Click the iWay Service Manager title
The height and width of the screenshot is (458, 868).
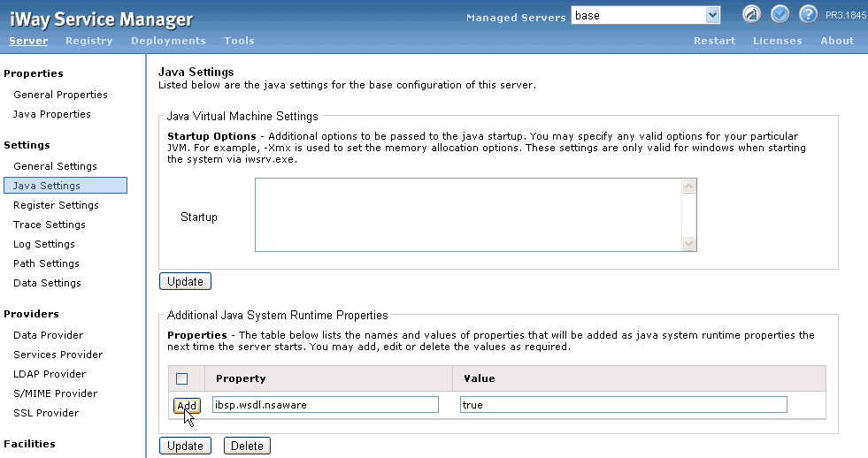pyautogui.click(x=101, y=19)
